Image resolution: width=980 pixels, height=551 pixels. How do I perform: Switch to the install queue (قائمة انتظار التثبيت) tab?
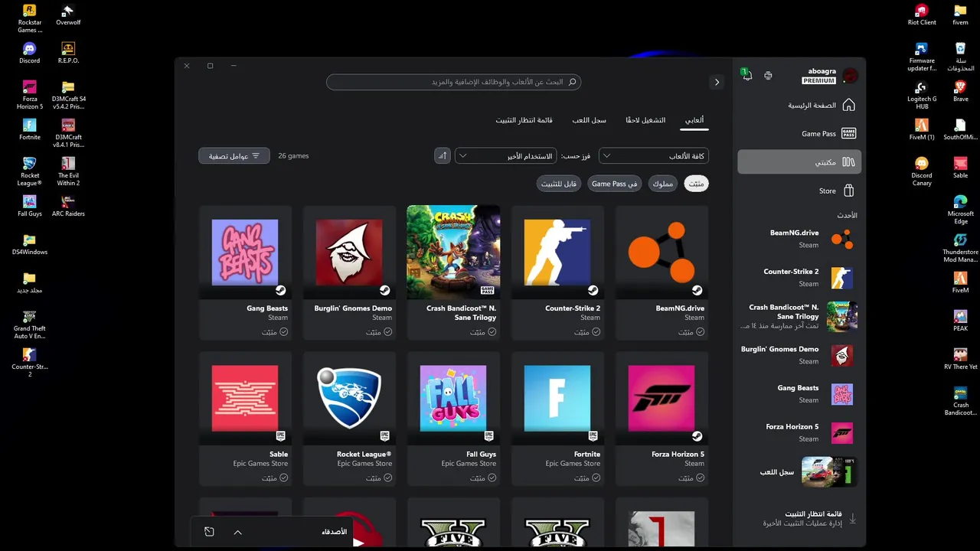tap(524, 120)
